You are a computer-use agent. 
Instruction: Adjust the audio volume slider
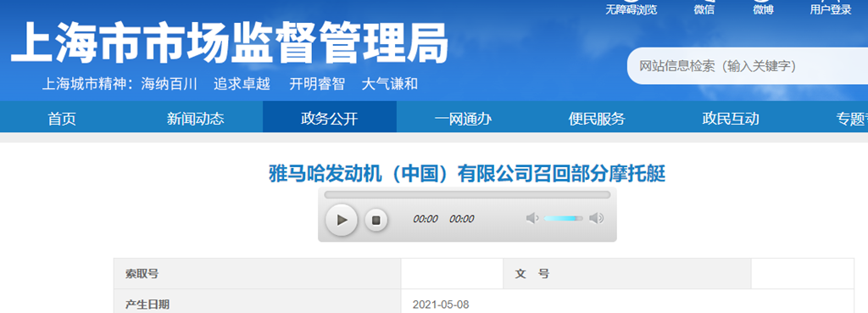pos(563,218)
